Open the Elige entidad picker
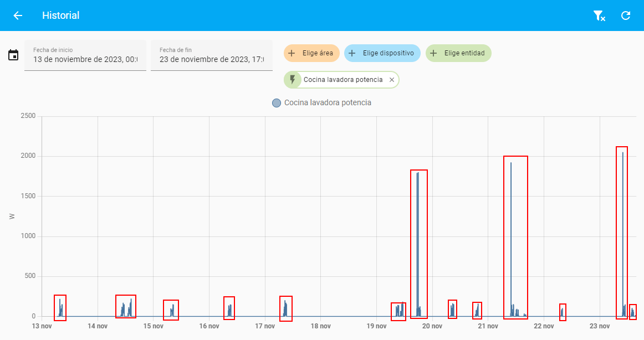 pos(458,53)
